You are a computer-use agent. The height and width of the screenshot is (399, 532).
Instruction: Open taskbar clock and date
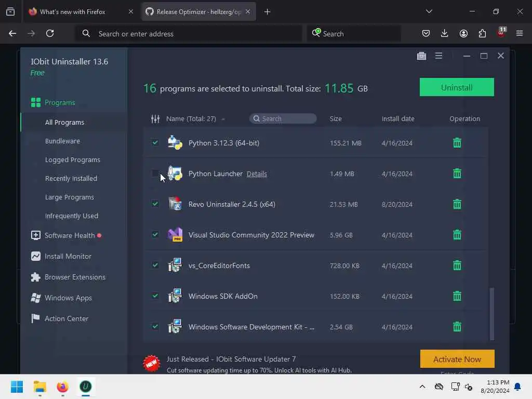click(x=495, y=387)
